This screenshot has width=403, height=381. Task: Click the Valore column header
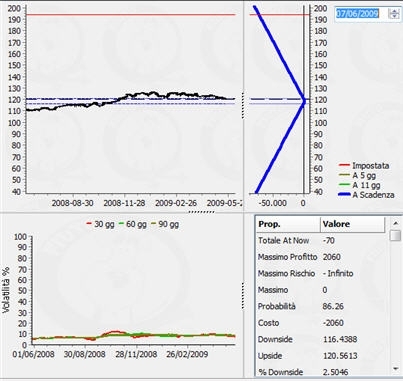[353, 224]
